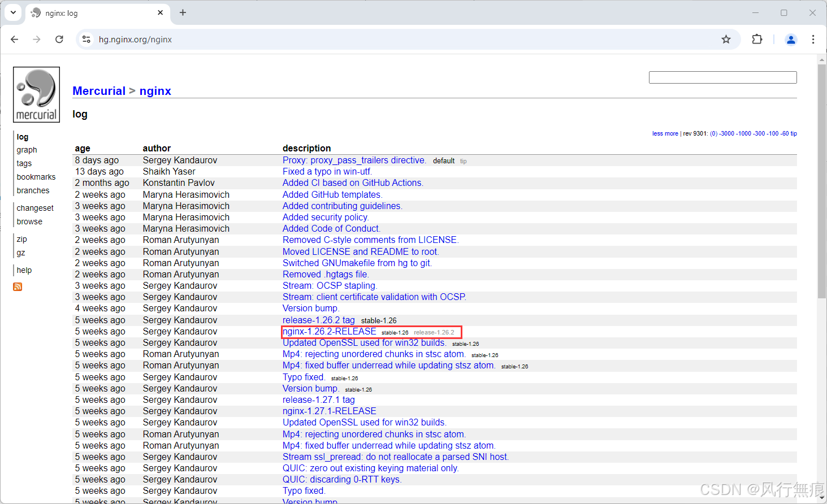Open the tab search dropdown arrow

[x=13, y=12]
